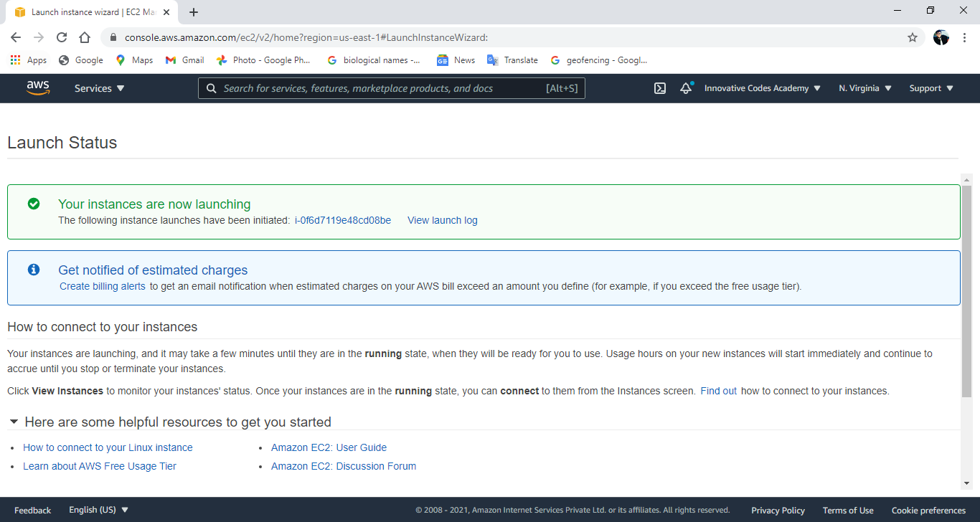Expand the English (US) language selector
Viewport: 980px width, 522px height.
(98, 510)
